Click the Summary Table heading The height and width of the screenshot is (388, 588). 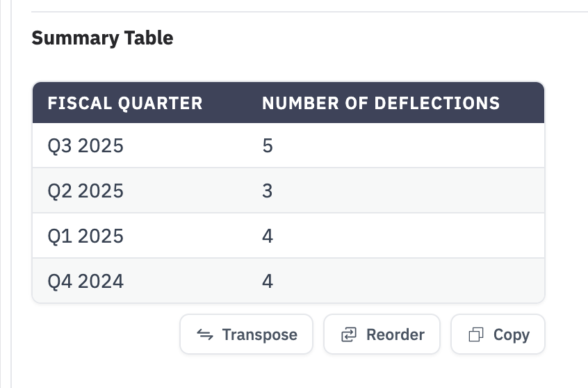pyautogui.click(x=102, y=38)
